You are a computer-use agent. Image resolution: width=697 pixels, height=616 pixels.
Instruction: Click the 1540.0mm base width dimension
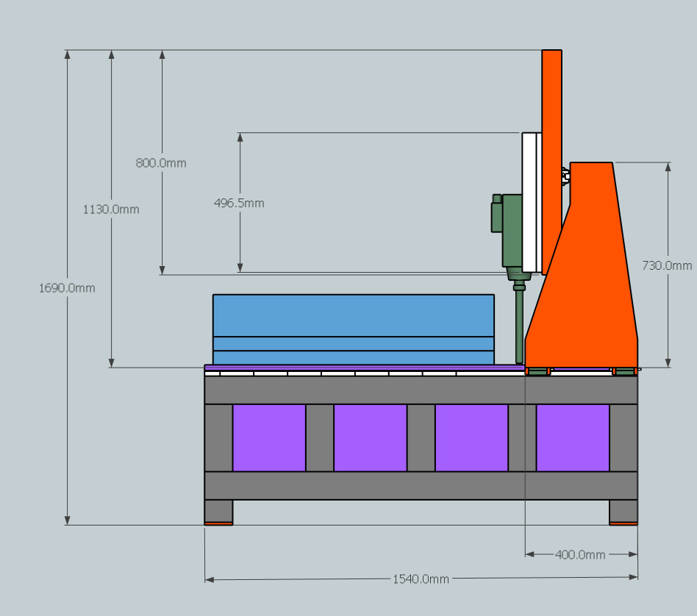coord(421,579)
